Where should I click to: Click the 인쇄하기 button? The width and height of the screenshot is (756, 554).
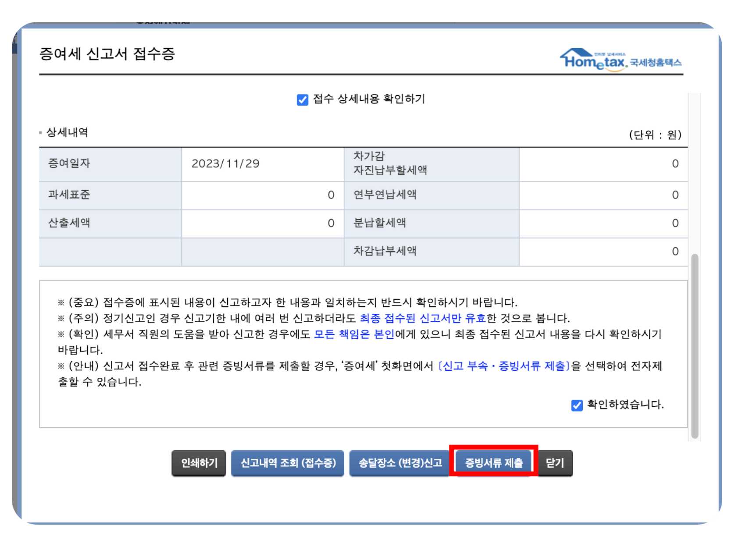click(x=199, y=463)
